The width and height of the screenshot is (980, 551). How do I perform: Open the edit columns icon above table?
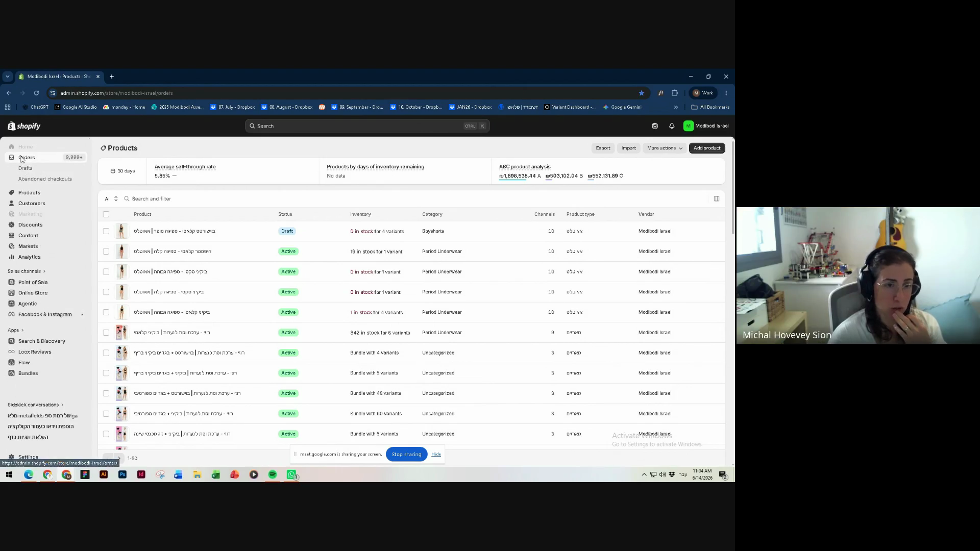point(717,199)
